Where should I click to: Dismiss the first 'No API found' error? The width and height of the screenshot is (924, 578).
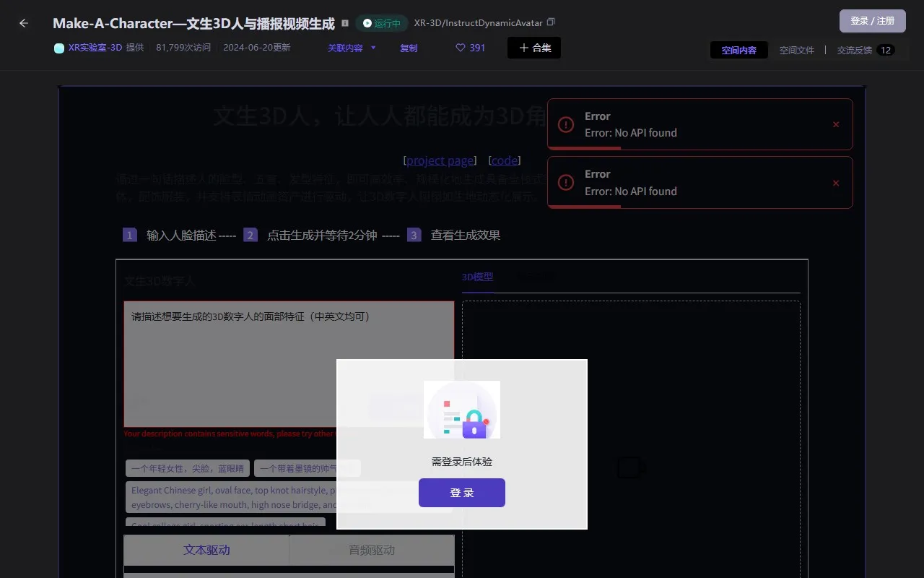[x=835, y=124]
